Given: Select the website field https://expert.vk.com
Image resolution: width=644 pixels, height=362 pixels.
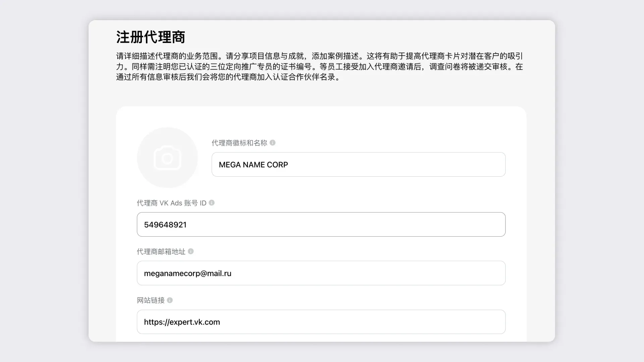Looking at the screenshot, I should coord(321,322).
